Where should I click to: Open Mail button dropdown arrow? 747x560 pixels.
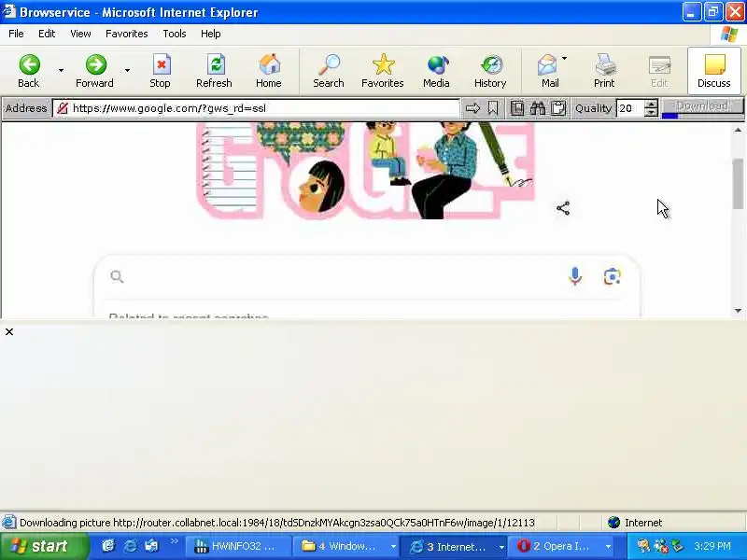pyautogui.click(x=565, y=59)
